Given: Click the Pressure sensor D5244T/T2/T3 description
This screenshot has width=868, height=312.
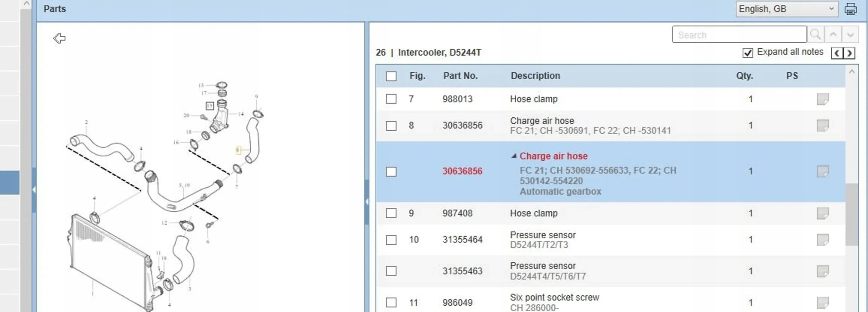Looking at the screenshot, I should [543, 240].
